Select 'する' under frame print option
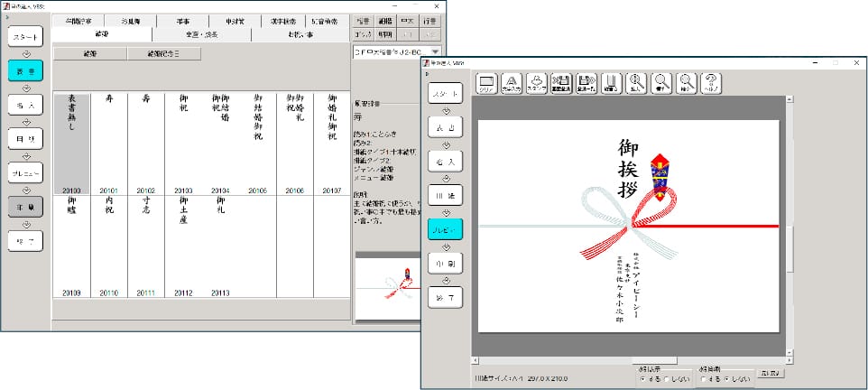The image size is (868, 390). coord(703,379)
